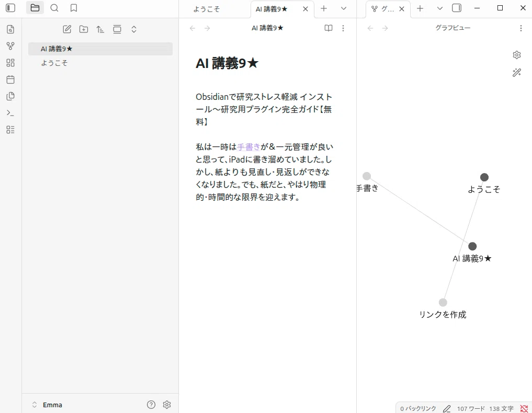
Task: Click the AI 講義9★ title in the note header bar
Action: click(267, 28)
